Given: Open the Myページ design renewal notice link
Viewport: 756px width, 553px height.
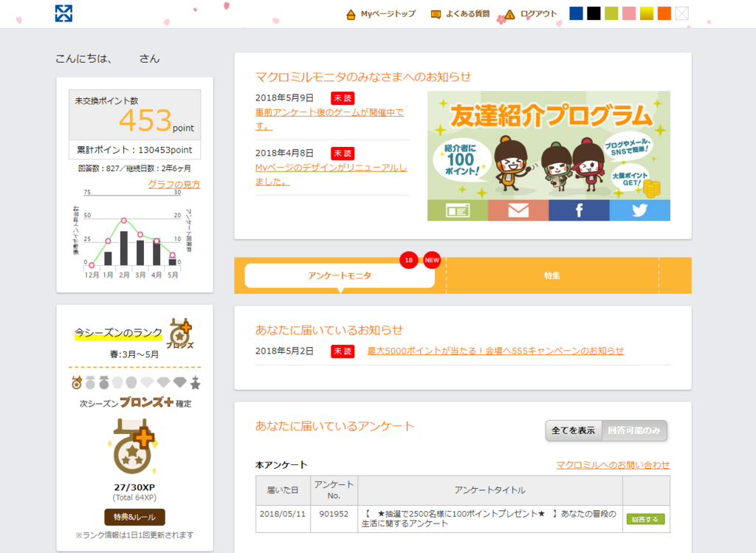Looking at the screenshot, I should (331, 174).
